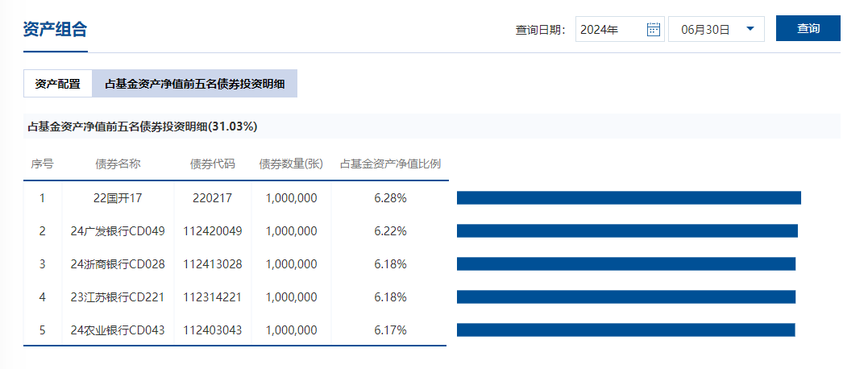
Task: Select the 24农业银行CD043 bond row
Action: point(118,330)
